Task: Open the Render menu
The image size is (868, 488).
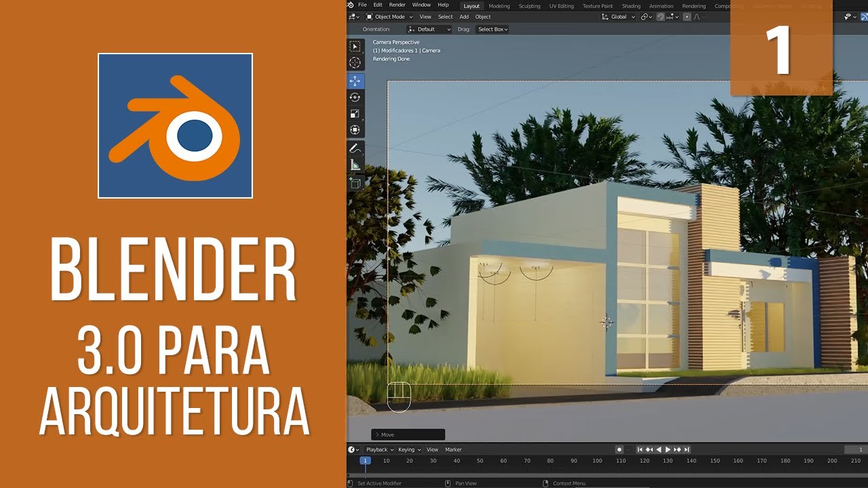Action: 397,5
